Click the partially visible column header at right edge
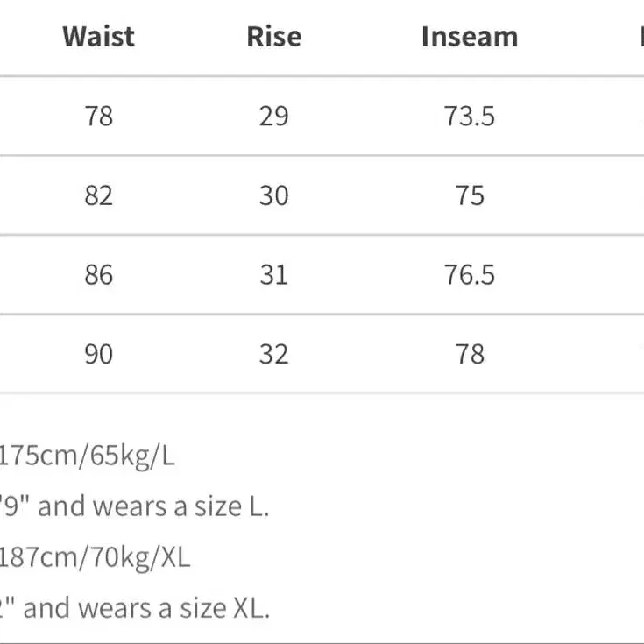 tap(641, 37)
